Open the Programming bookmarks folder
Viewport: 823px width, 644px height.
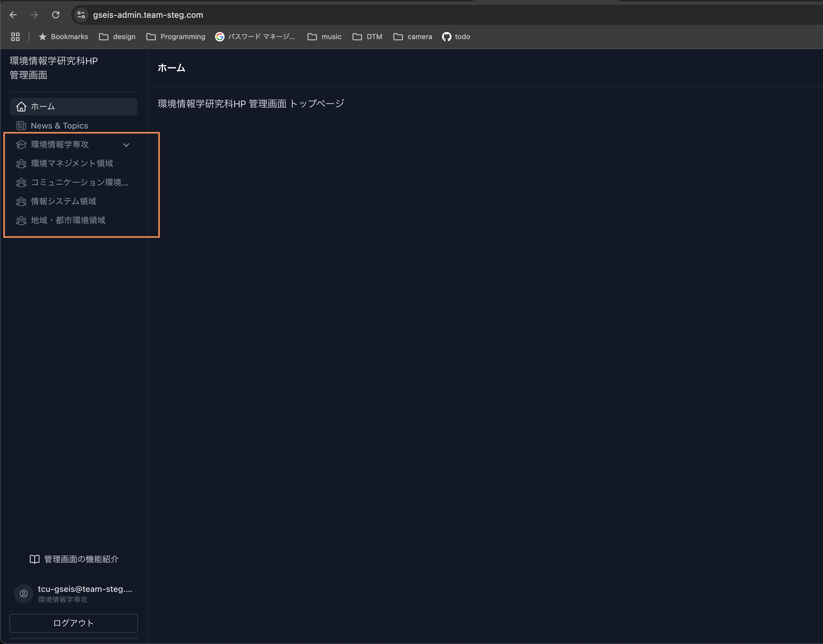point(176,36)
